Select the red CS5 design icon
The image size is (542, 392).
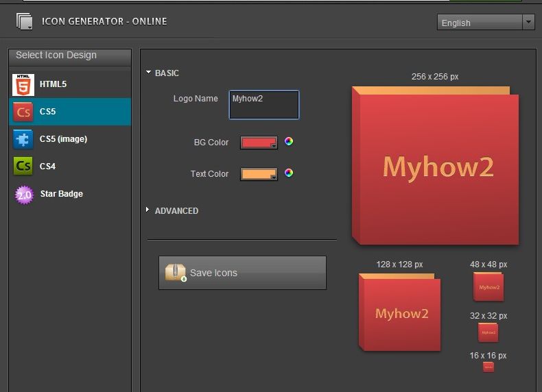coord(23,112)
